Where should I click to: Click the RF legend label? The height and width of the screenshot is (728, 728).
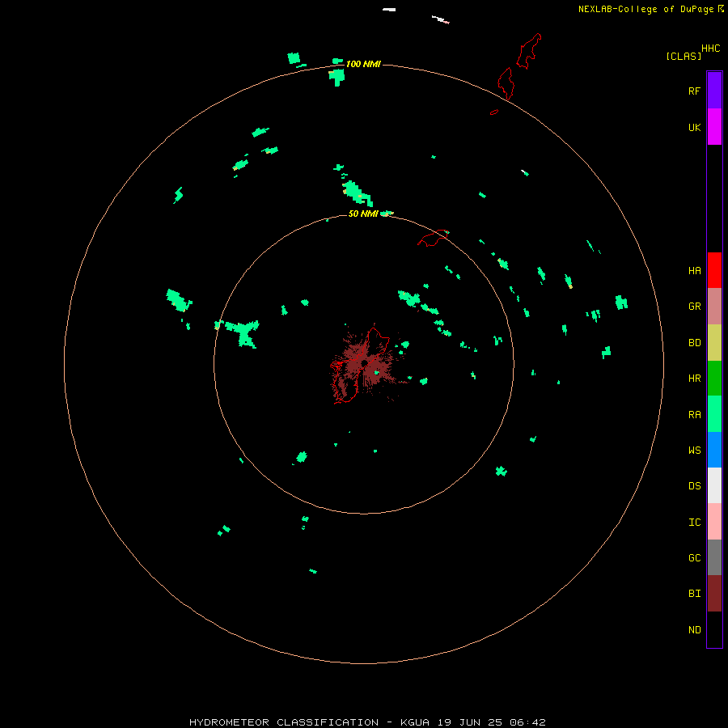click(694, 91)
